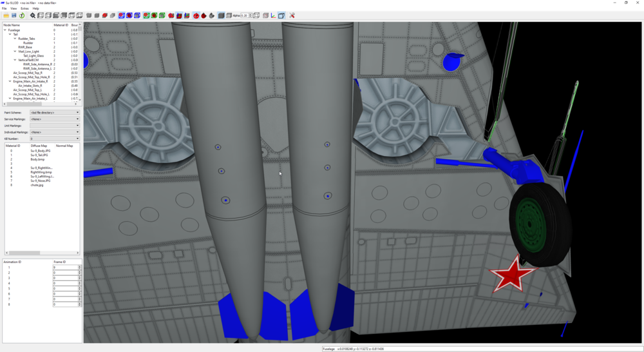Click the axes icon with red prohibited sign

click(x=171, y=15)
